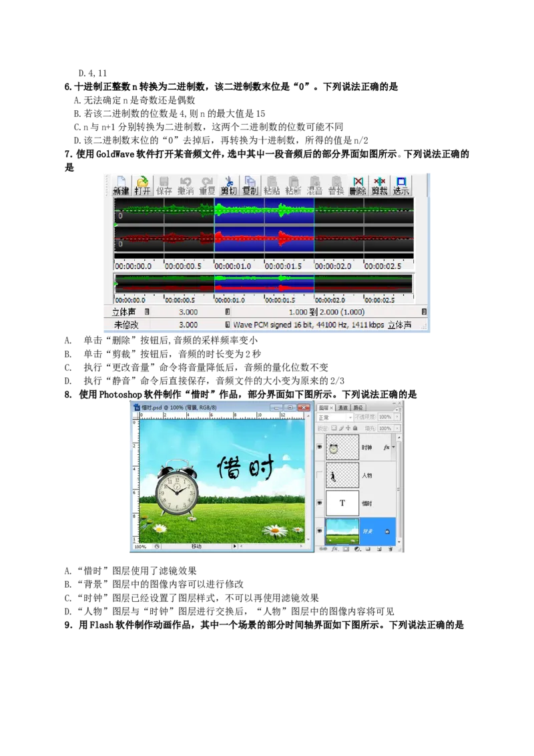
Task: Expand fx effects on the 时钟 layer
Action: coord(393,447)
